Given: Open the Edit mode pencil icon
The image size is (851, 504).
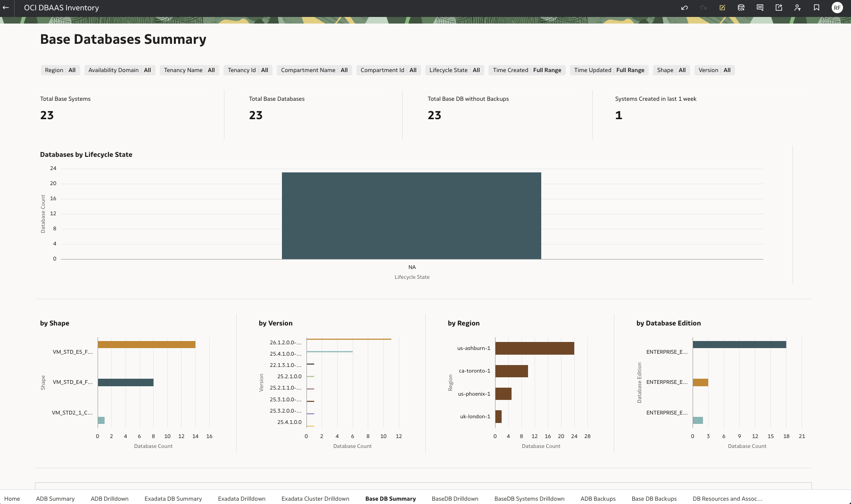Looking at the screenshot, I should click(x=722, y=8).
